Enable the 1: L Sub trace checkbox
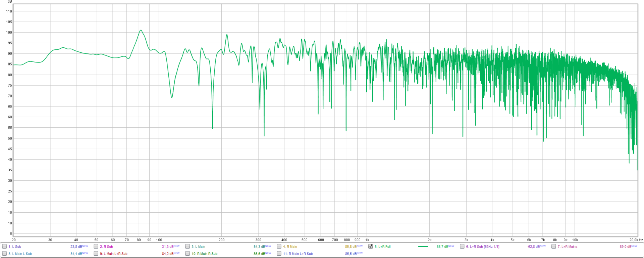The height and width of the screenshot is (258, 644). 4,247
